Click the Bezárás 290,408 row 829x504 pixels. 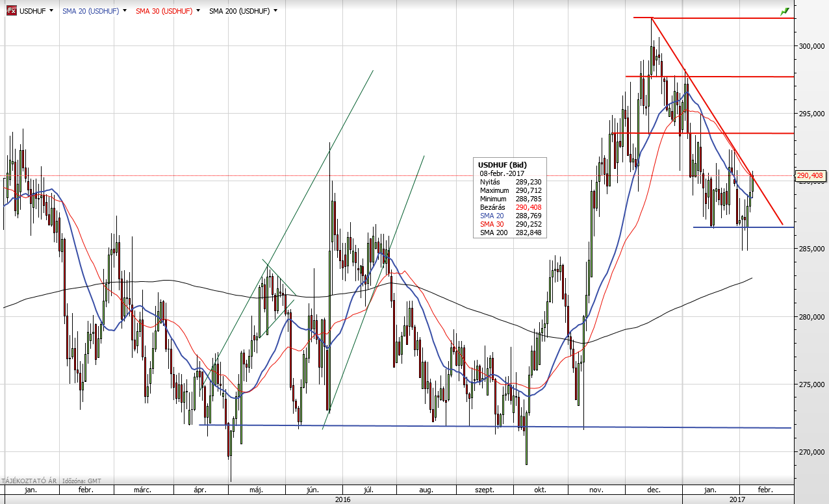511,207
